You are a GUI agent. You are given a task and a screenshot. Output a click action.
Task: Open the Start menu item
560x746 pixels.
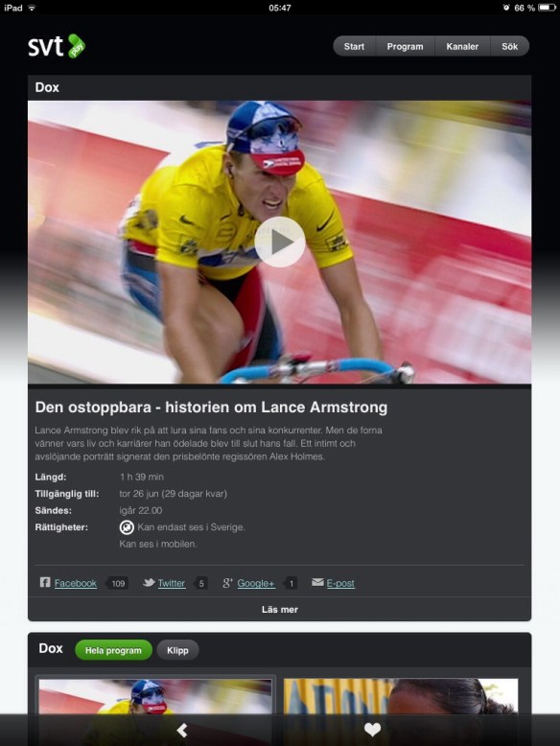pos(354,46)
